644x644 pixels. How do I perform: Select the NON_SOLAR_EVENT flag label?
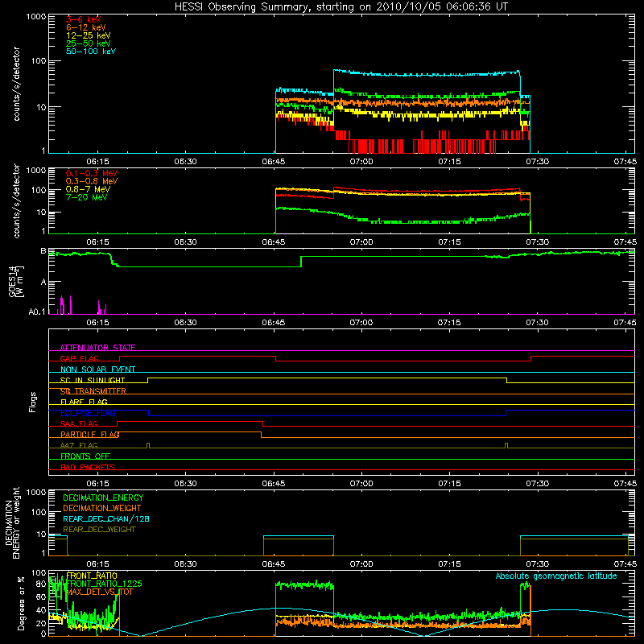(97, 369)
